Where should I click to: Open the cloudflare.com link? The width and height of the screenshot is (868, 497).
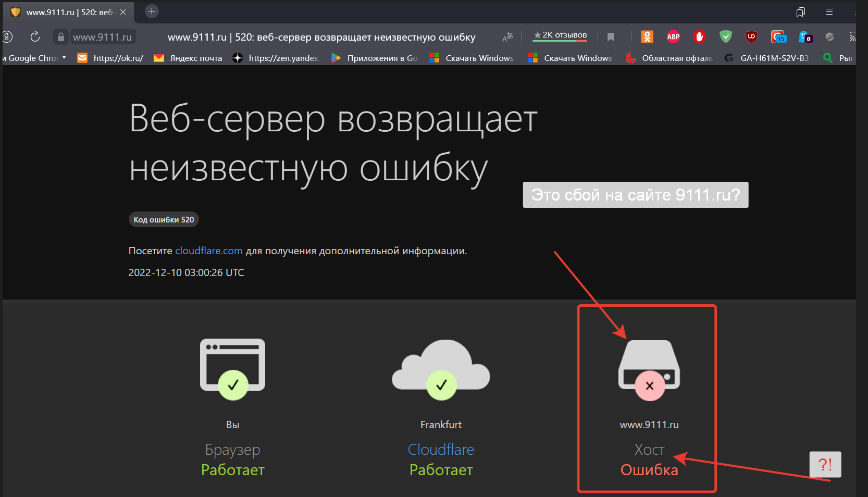click(208, 251)
